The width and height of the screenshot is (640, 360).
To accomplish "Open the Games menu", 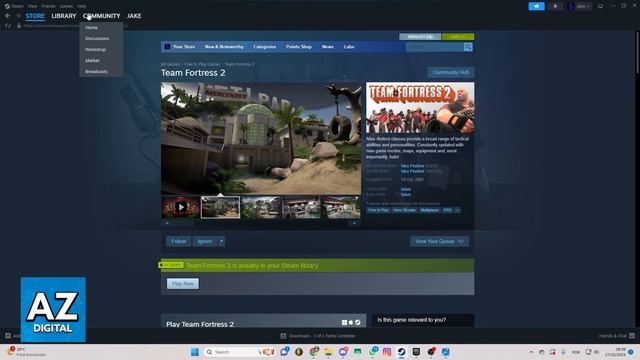I will pos(66,6).
